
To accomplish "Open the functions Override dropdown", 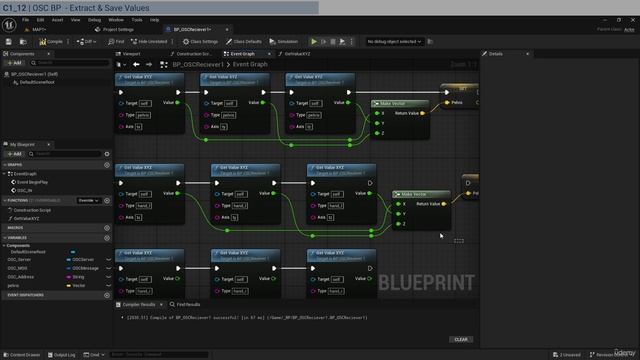I will [88, 200].
